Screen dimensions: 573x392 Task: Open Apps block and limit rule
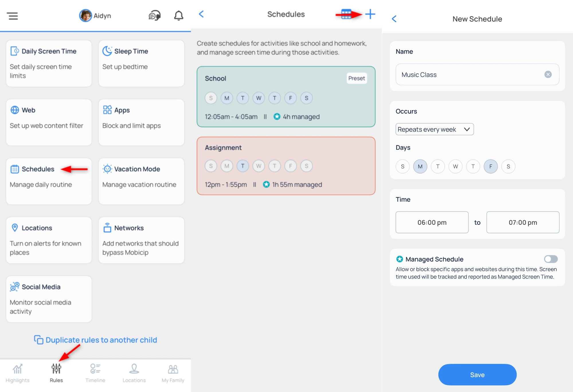pos(141,122)
